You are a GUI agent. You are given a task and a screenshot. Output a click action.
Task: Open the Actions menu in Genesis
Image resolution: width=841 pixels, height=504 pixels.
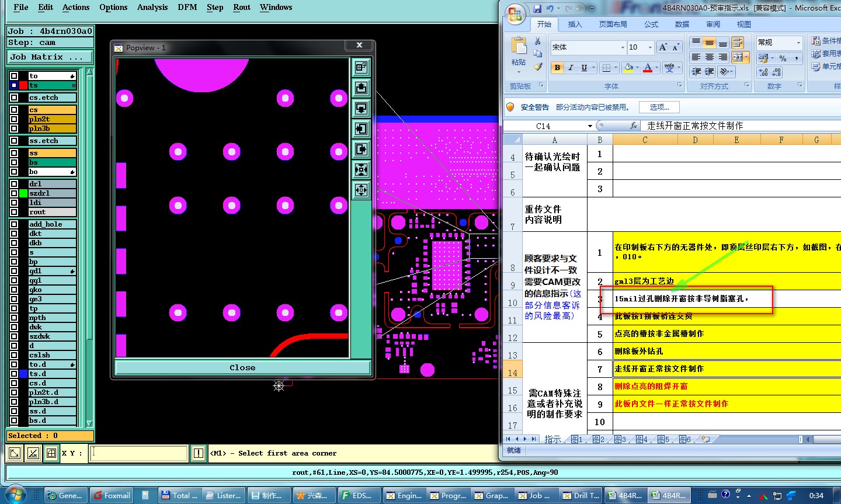coord(76,7)
